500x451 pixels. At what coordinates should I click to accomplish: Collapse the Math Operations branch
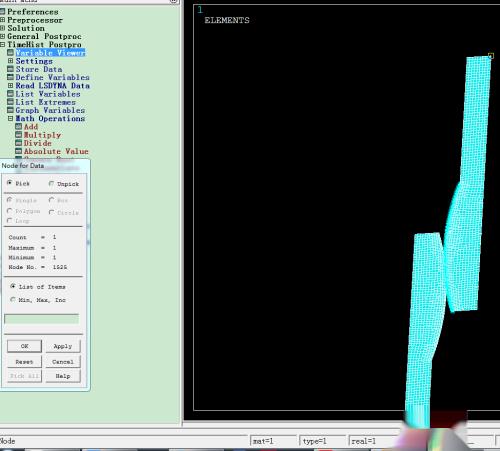10,119
